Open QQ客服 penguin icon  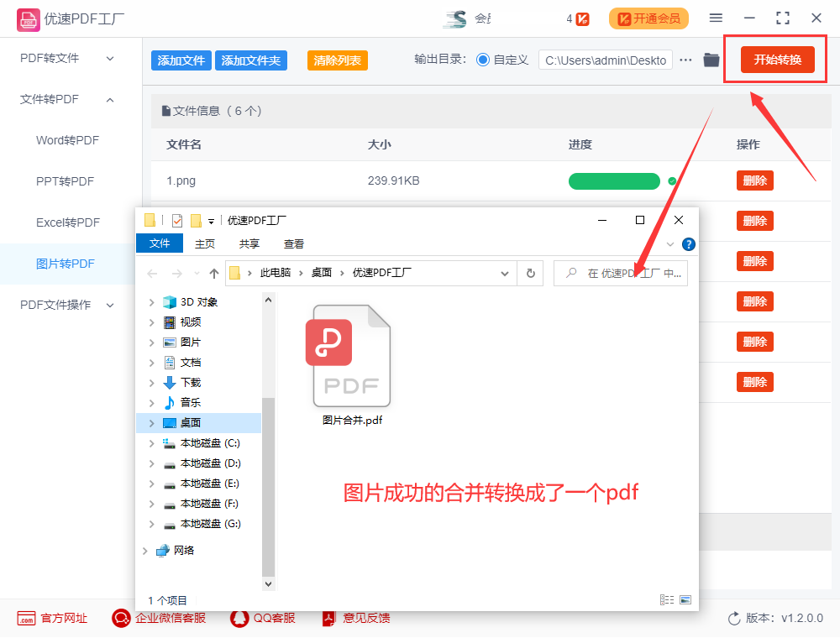[239, 618]
